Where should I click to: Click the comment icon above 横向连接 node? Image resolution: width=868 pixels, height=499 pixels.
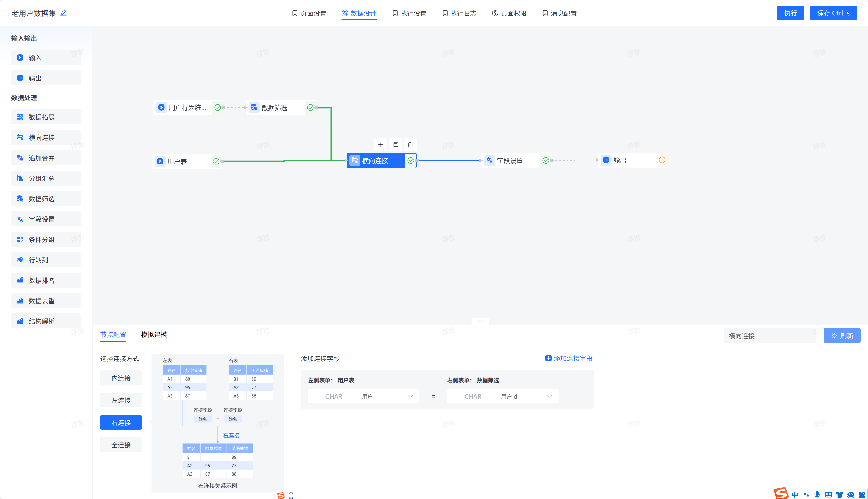[x=395, y=145]
